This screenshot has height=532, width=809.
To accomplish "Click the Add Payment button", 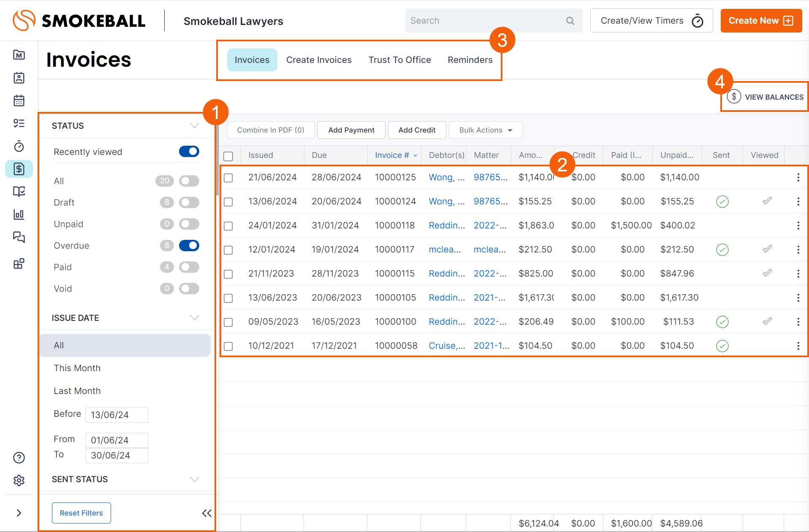I will [x=351, y=130].
